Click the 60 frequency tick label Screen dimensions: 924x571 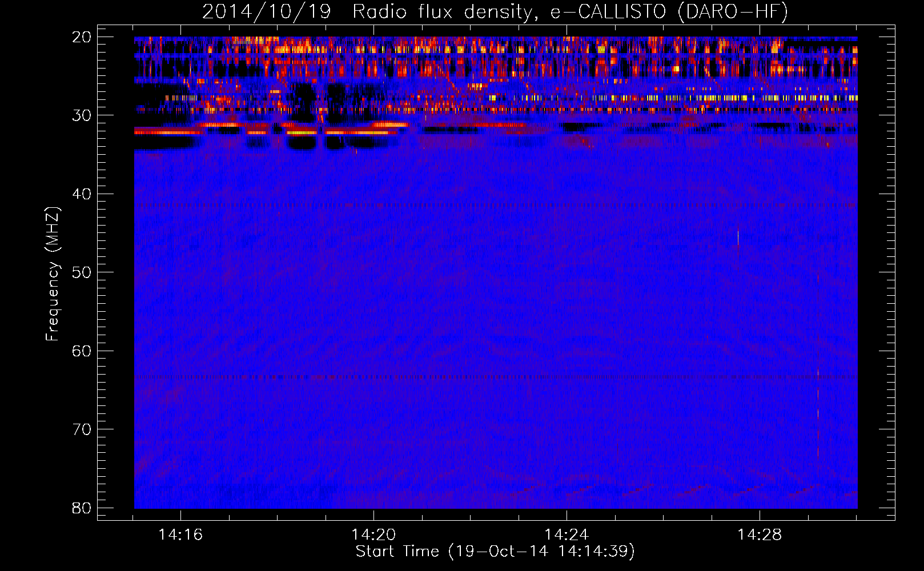82,351
